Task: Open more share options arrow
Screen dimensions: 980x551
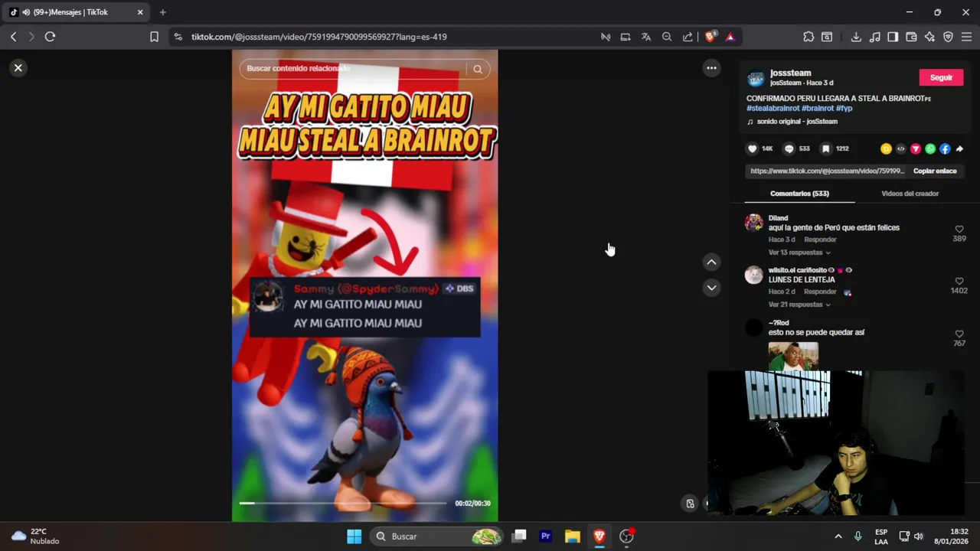Action: 959,149
